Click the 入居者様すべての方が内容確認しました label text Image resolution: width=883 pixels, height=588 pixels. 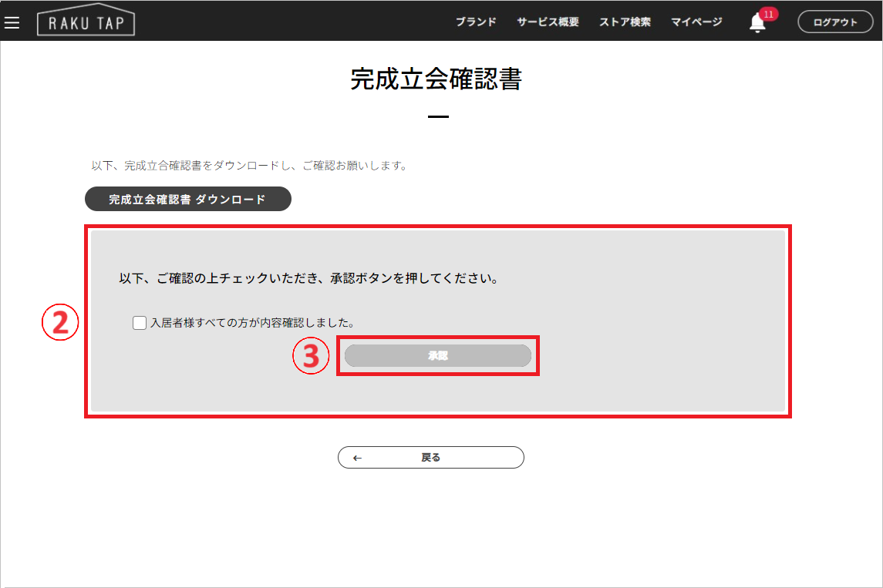(x=252, y=323)
